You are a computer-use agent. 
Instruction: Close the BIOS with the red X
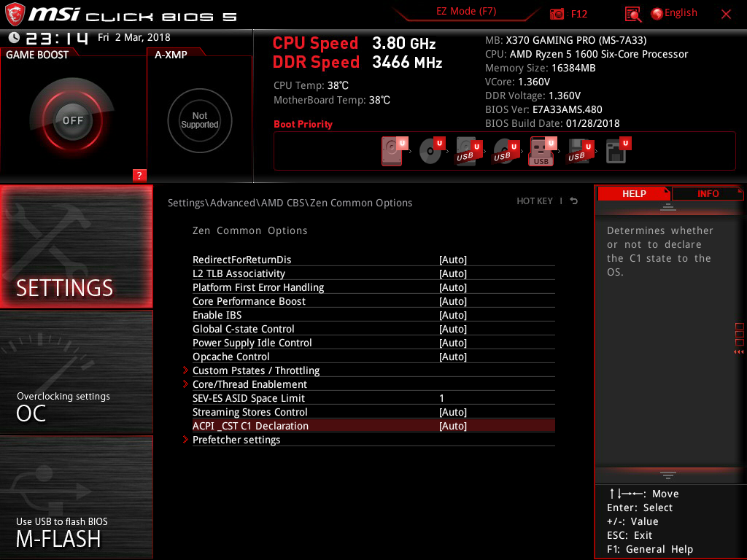pos(726,15)
